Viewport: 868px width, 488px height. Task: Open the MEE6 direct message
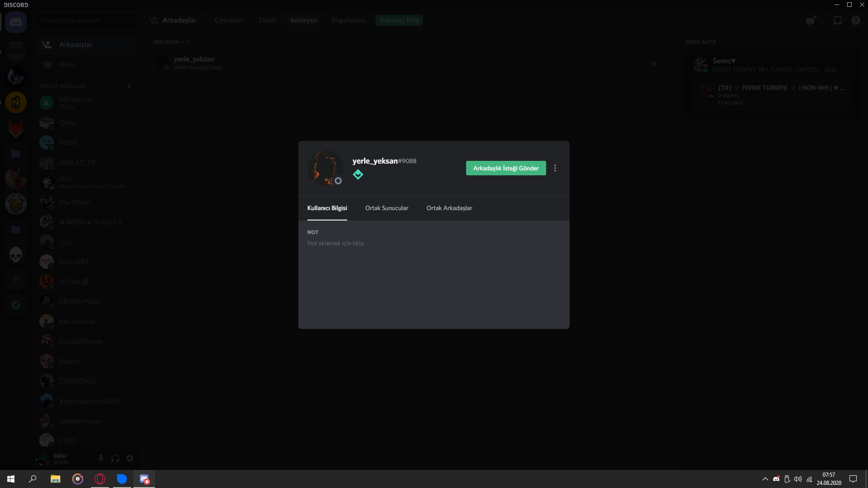click(x=86, y=143)
